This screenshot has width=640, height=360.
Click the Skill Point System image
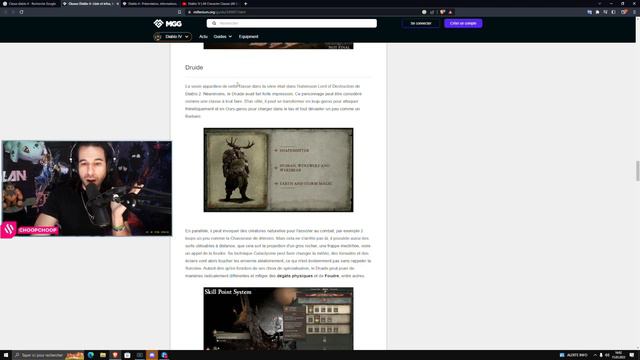pyautogui.click(x=278, y=318)
